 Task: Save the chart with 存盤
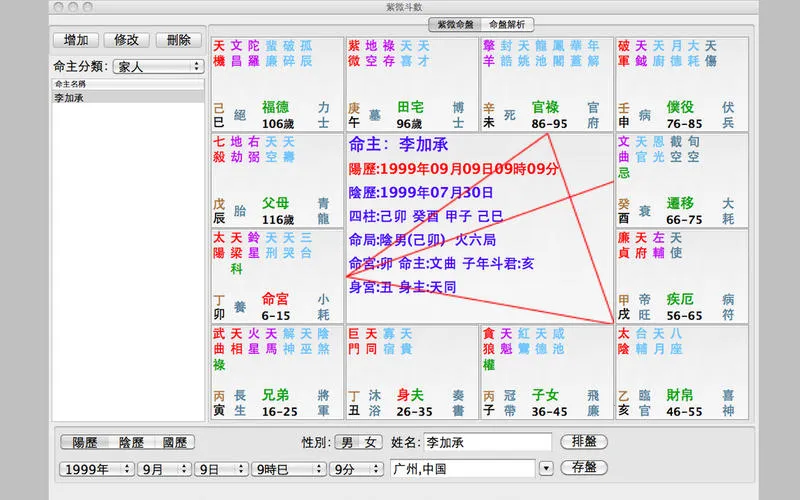coord(584,467)
